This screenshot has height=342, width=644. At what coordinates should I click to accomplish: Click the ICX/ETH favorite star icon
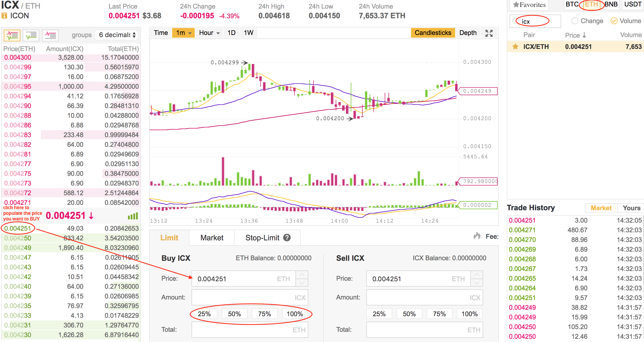click(x=515, y=47)
